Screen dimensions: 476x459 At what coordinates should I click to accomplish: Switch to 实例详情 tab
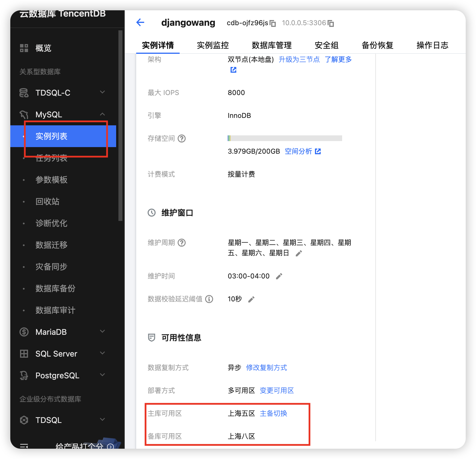point(158,45)
